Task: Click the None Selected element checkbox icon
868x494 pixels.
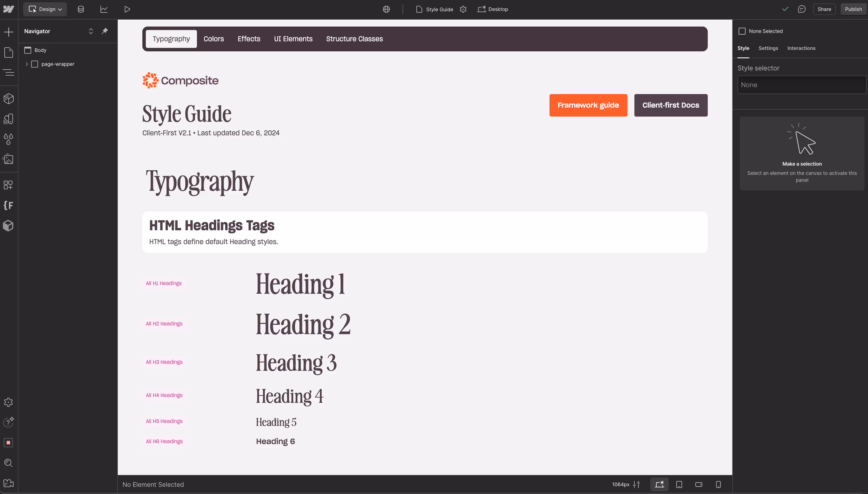Action: (x=742, y=31)
